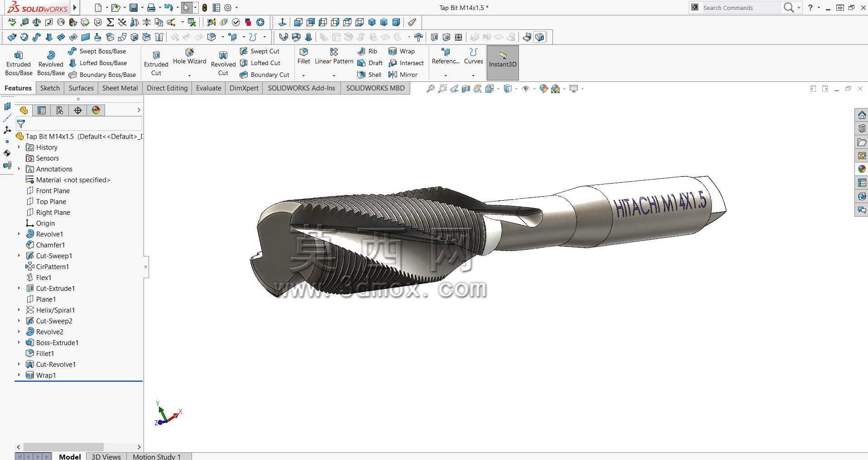Switch to the PropertyManager panel icon
The height and width of the screenshot is (460, 868).
42,110
